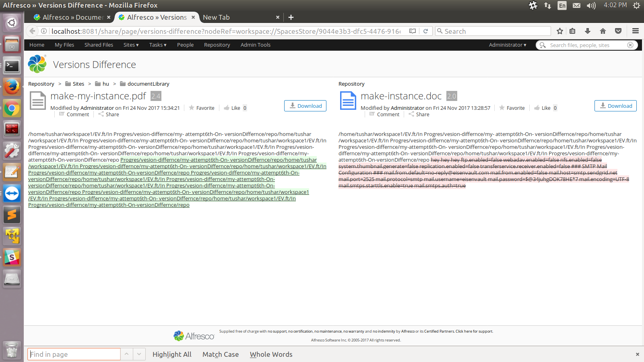The image size is (644, 362).
Task: Close the find bar
Action: click(x=638, y=354)
